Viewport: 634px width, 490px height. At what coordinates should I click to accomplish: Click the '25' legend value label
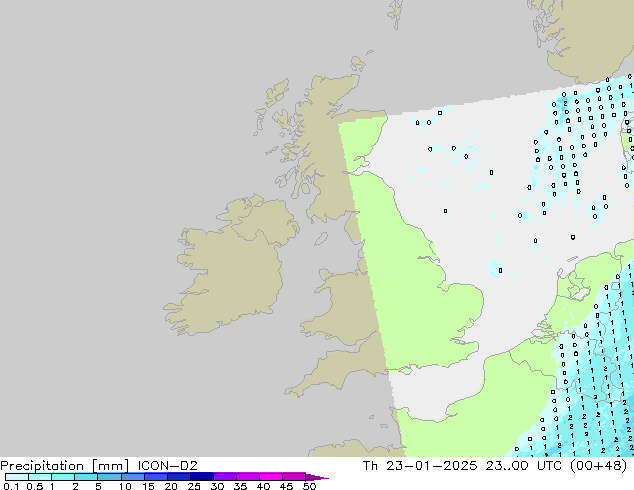[x=194, y=486]
